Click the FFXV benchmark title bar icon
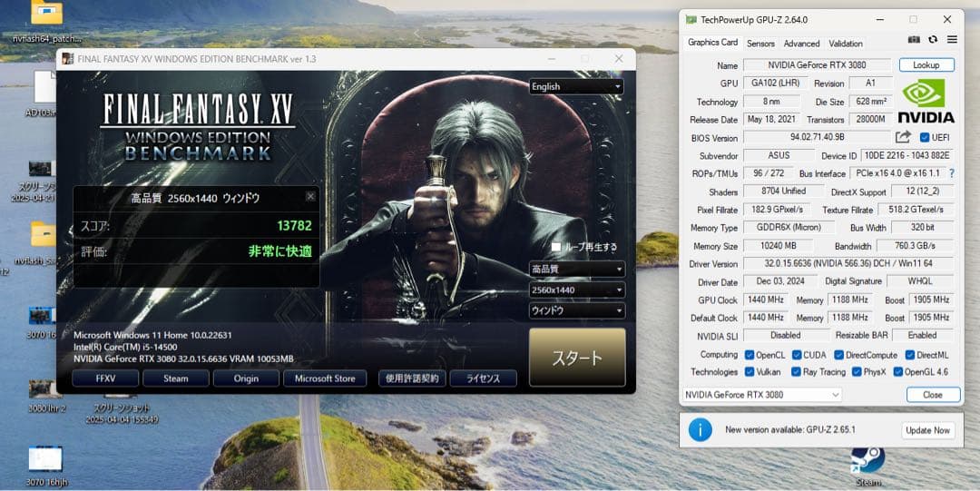The image size is (980, 491). (67, 59)
